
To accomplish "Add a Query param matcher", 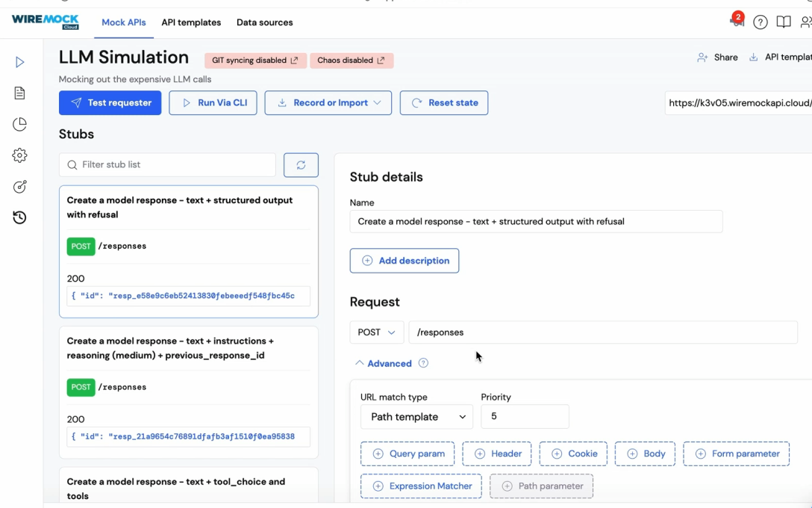I will [407, 453].
